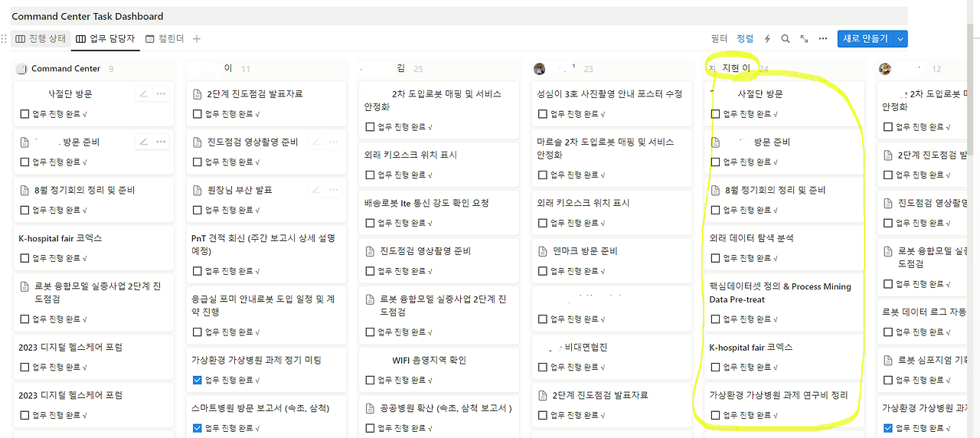Click page icon of 덴마크 방문 준비 card
This screenshot has width=980, height=438.
(544, 251)
